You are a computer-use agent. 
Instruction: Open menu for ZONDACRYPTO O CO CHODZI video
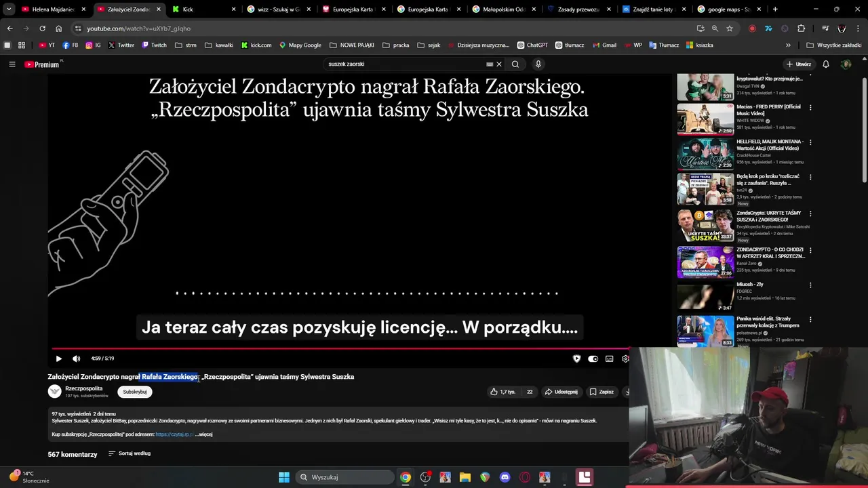(x=810, y=250)
